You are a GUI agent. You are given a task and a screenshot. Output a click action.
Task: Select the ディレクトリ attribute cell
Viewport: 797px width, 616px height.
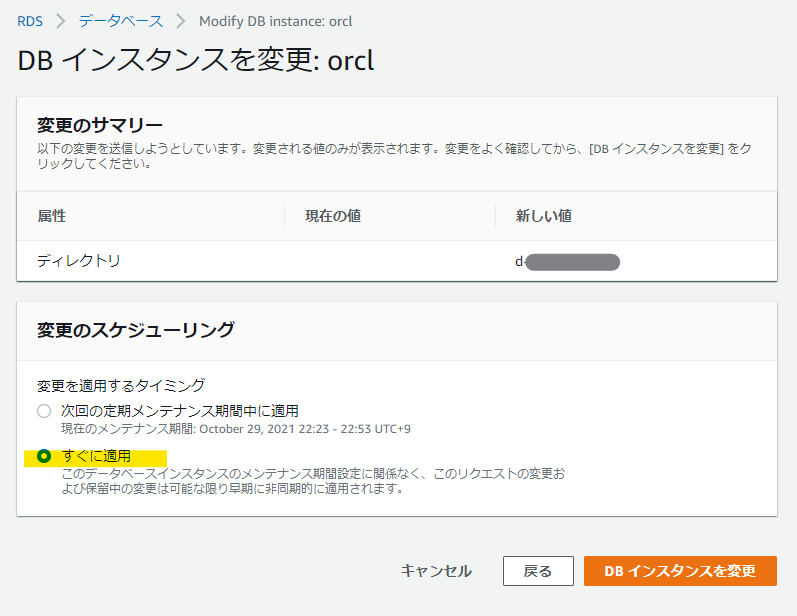(x=79, y=261)
